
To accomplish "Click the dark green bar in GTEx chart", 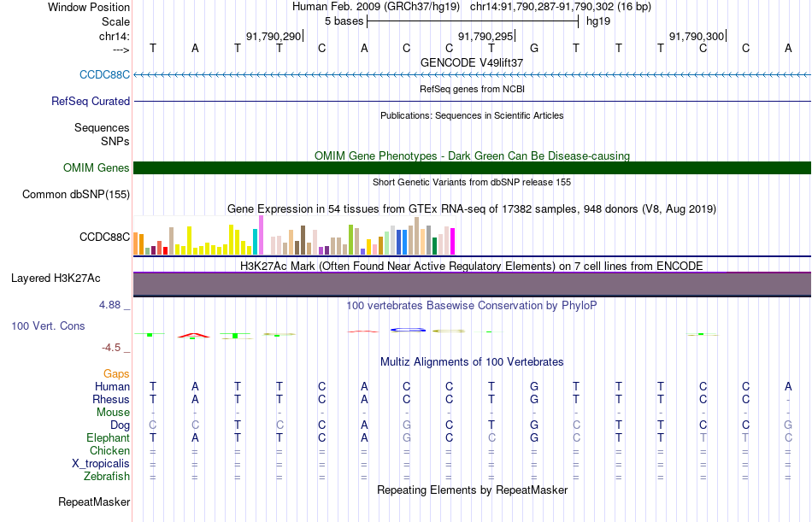I will click(434, 246).
